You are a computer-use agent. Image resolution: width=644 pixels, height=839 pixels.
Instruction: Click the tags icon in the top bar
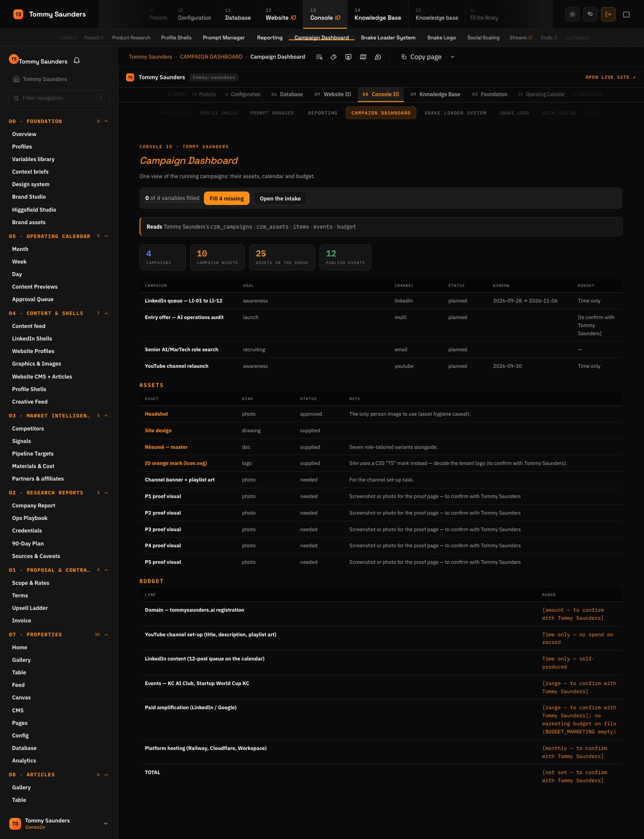[590, 14]
